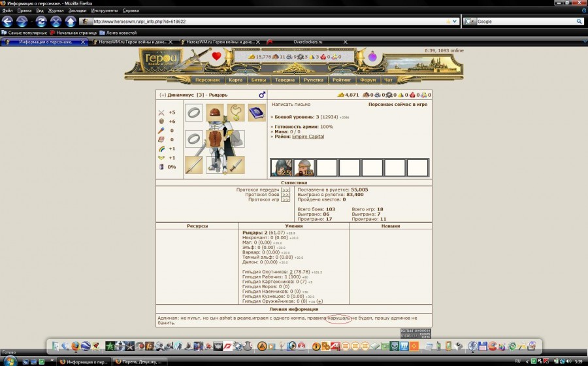Viewport: 588px width, 366px height.
Task: Click the helmet item in equipment
Action: click(215, 112)
